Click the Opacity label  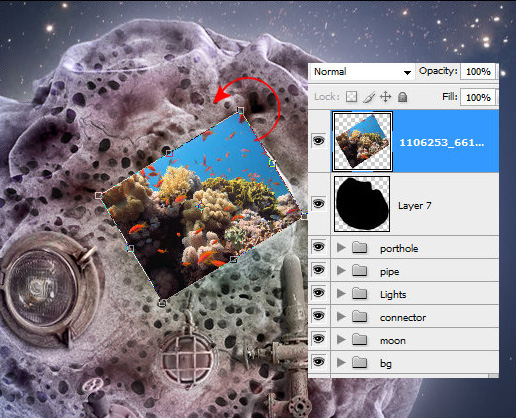point(438,71)
